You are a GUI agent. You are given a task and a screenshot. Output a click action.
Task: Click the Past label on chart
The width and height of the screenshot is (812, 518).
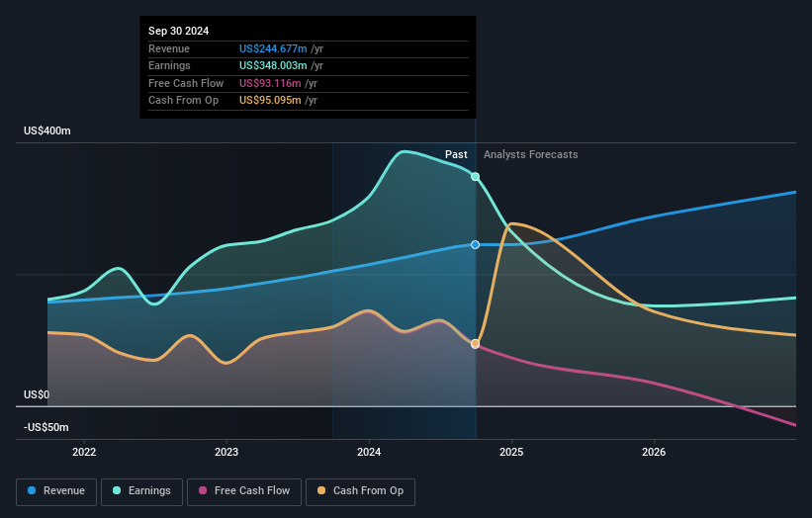pyautogui.click(x=456, y=154)
